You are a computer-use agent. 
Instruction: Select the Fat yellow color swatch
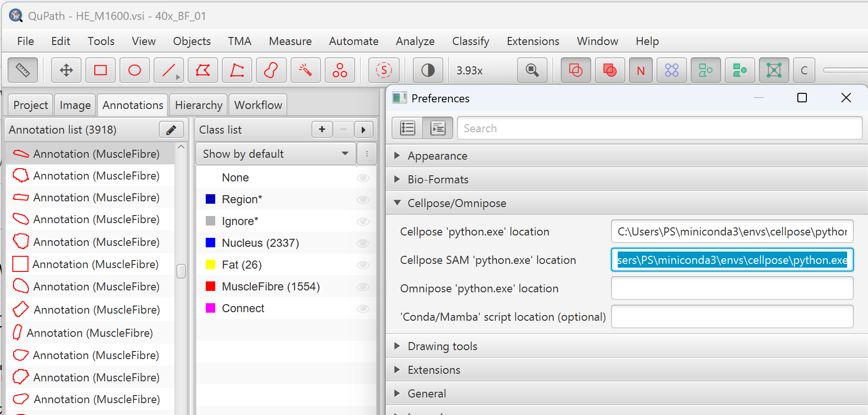pyautogui.click(x=210, y=264)
